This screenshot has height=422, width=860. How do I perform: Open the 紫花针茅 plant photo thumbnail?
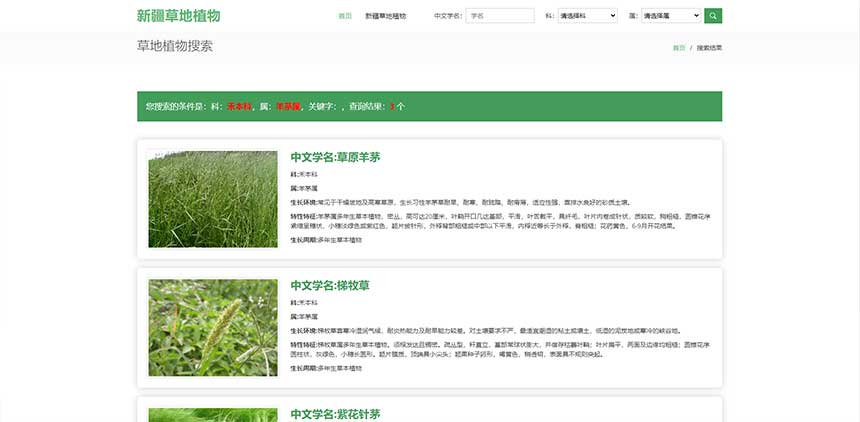point(213,414)
